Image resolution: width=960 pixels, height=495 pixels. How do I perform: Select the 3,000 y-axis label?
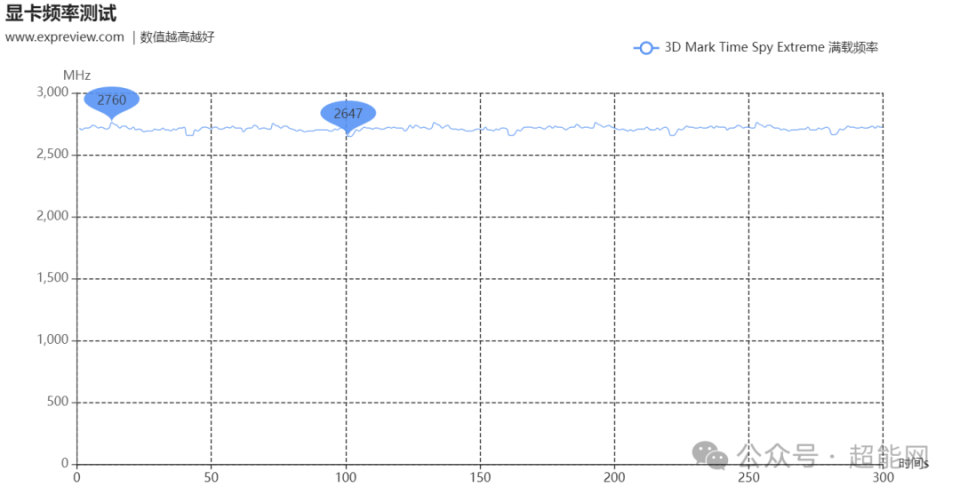coord(53,92)
